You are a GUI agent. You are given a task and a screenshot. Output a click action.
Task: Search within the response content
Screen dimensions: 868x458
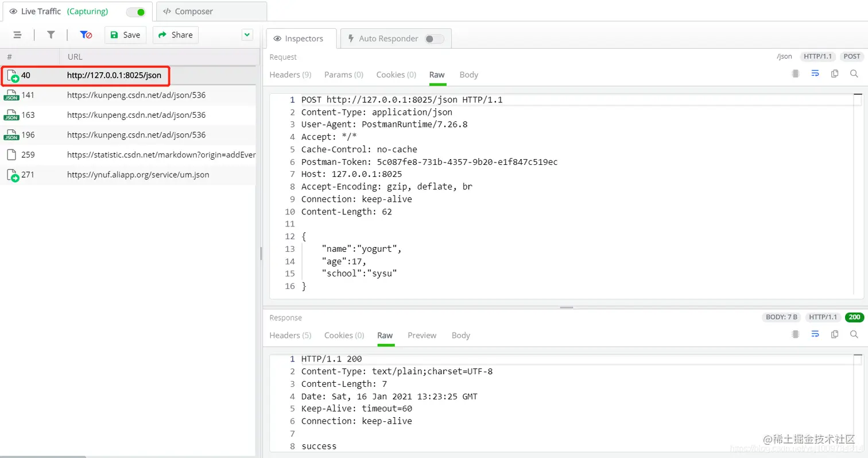(854, 334)
